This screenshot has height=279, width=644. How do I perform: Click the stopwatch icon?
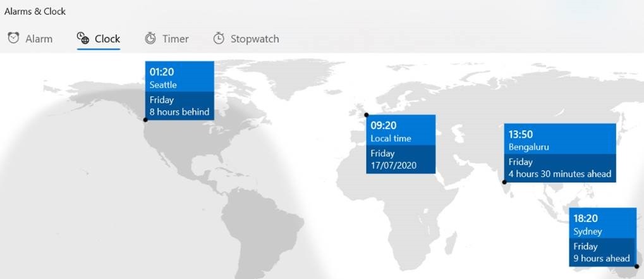[219, 38]
